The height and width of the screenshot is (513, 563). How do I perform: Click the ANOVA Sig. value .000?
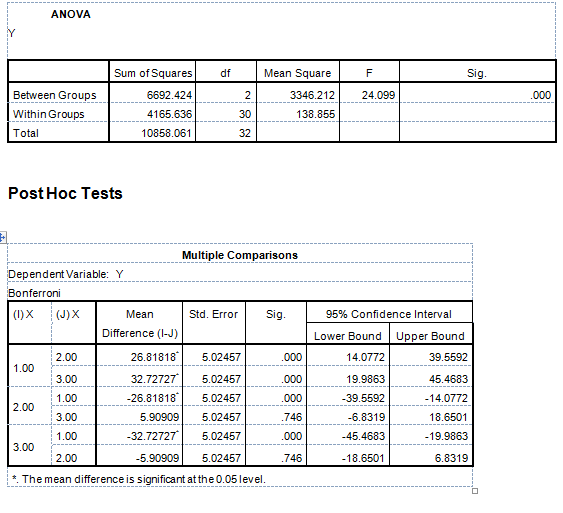[x=541, y=95]
